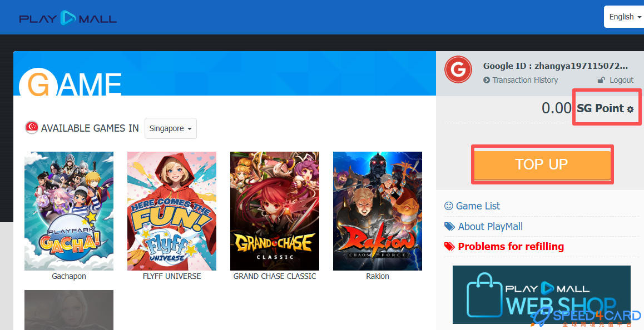
Task: Open the Game List link
Action: click(x=478, y=206)
